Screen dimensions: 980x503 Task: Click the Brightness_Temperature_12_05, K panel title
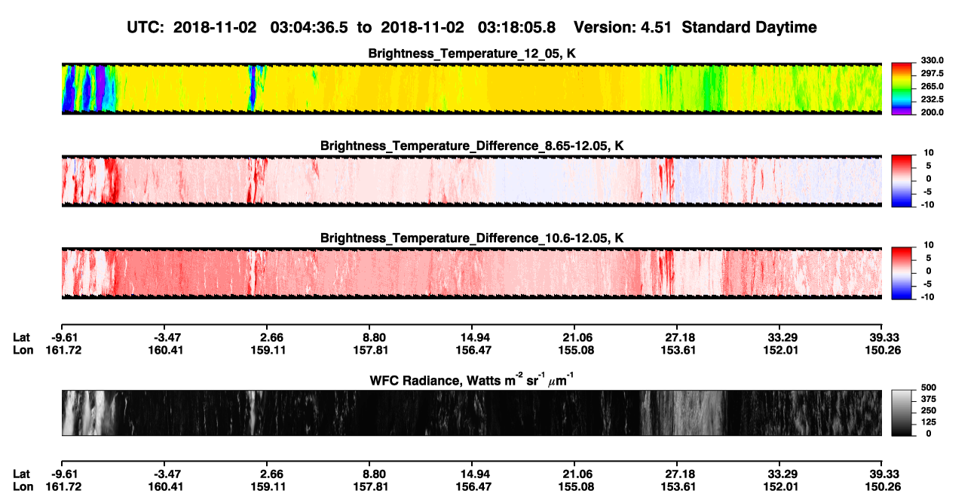472,54
